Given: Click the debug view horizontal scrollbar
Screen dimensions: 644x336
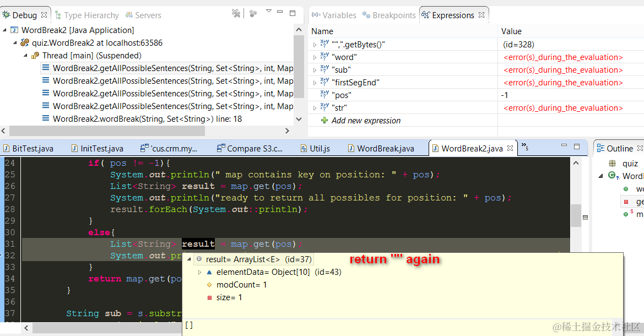Looking at the screenshot, I should coord(107,131).
